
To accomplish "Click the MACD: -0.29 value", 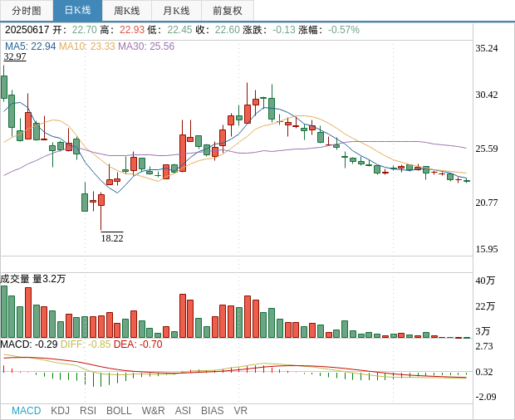I will pos(29,344).
